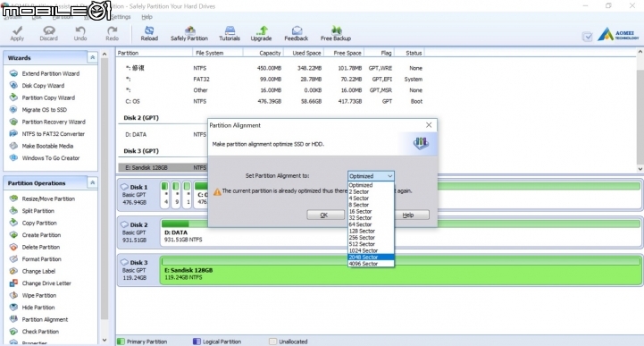
Task: Click OK in Partition Alignment dialog
Action: pyautogui.click(x=325, y=215)
